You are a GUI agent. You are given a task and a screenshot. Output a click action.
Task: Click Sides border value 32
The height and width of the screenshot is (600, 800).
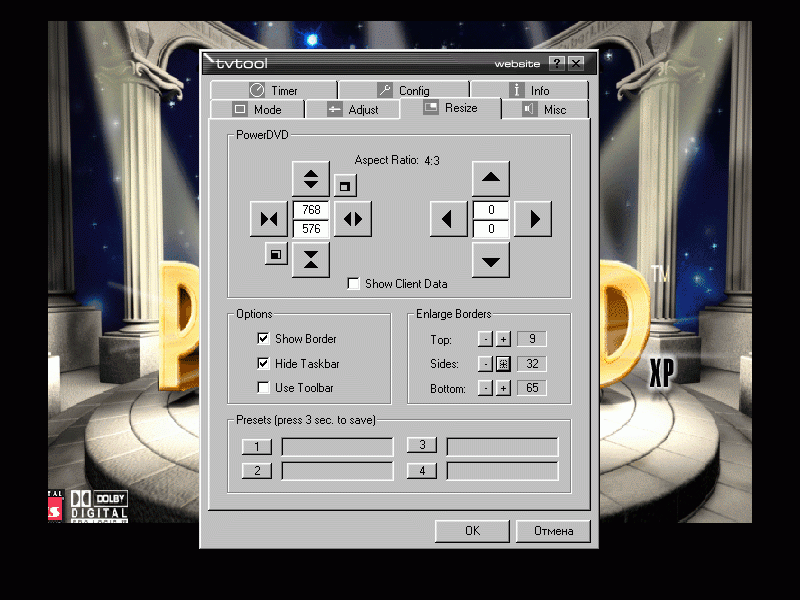[532, 364]
